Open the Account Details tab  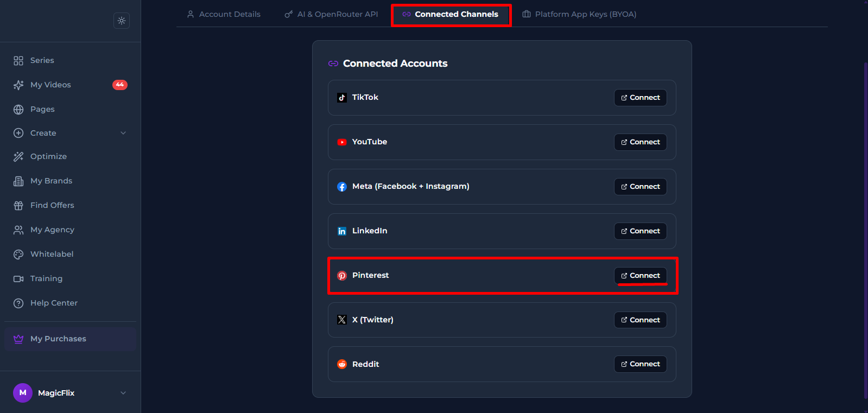click(x=224, y=14)
